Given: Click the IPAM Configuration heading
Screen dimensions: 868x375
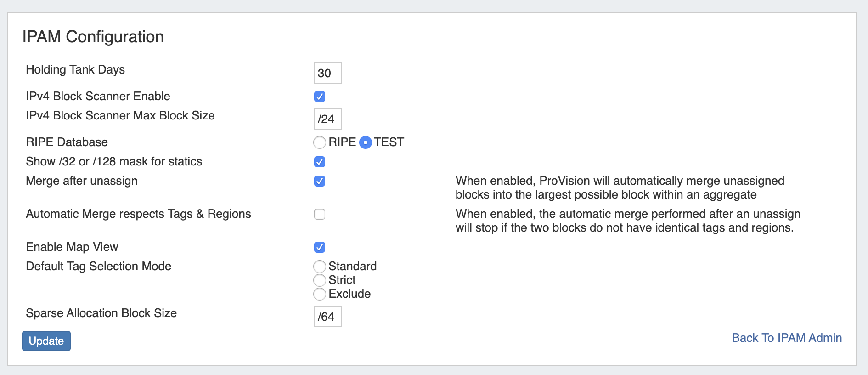Looking at the screenshot, I should [93, 37].
